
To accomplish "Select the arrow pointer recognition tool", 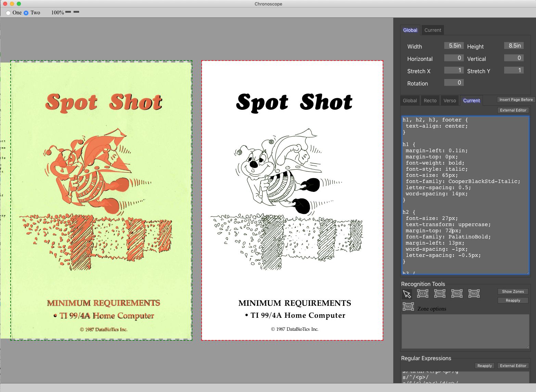I will (x=407, y=294).
